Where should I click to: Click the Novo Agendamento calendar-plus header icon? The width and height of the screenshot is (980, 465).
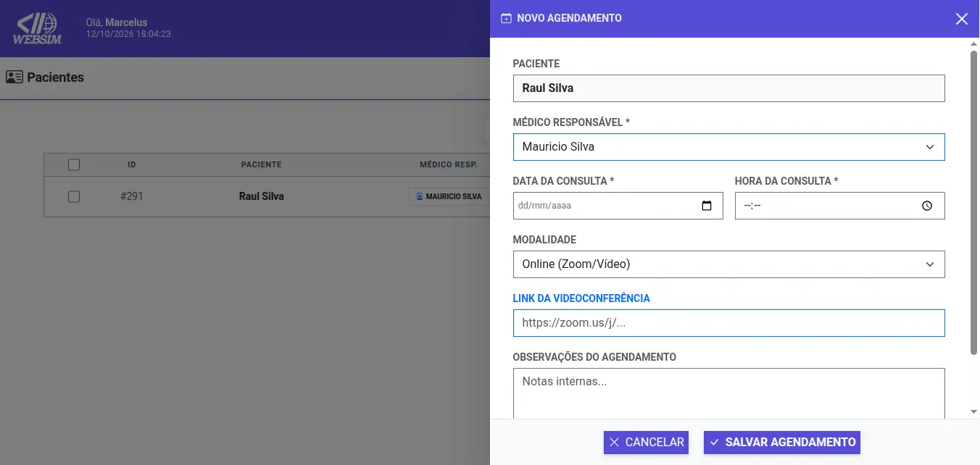pyautogui.click(x=506, y=18)
